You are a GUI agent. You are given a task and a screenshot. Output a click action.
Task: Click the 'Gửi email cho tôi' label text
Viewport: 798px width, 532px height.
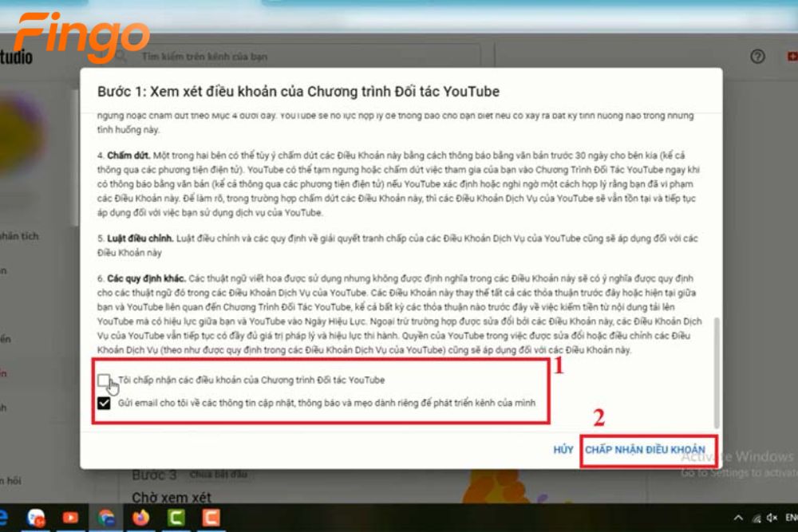[326, 403]
